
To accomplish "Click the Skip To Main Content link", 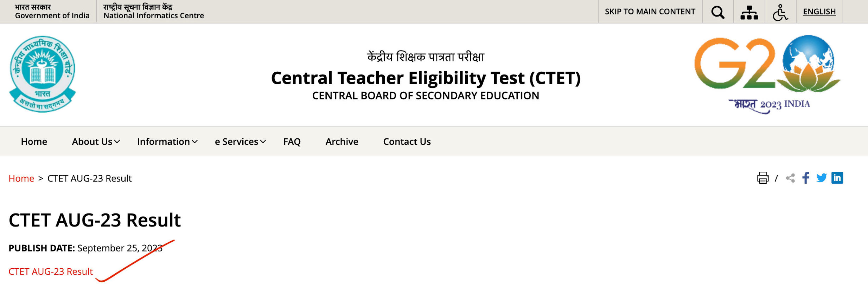I will click(650, 11).
